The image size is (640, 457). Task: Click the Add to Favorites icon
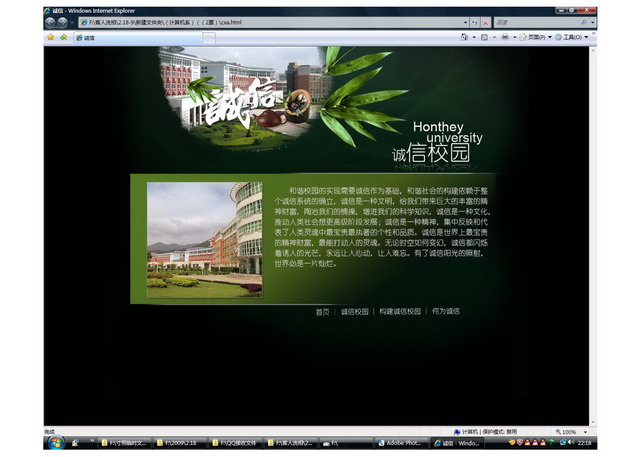click(63, 37)
